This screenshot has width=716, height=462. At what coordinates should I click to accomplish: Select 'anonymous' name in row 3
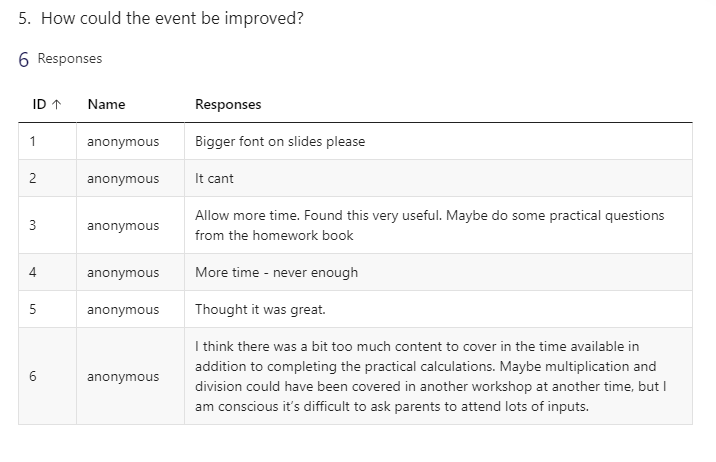123,226
